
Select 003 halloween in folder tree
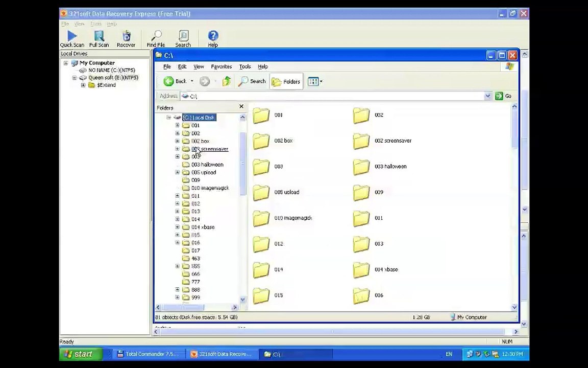coord(207,165)
